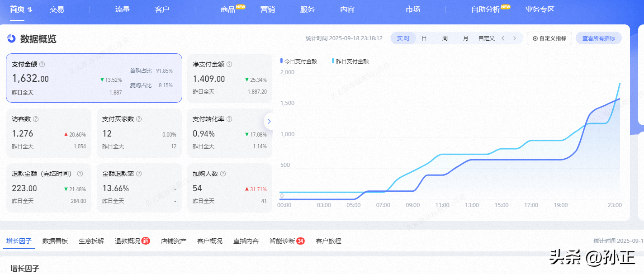Viewport: 644px width, 274px height.
Task: Click help icon next to 支付买家数
Action: coord(139,119)
